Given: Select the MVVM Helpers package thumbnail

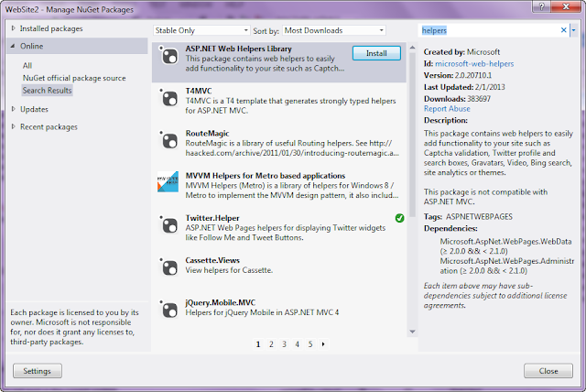Looking at the screenshot, I should click(168, 182).
